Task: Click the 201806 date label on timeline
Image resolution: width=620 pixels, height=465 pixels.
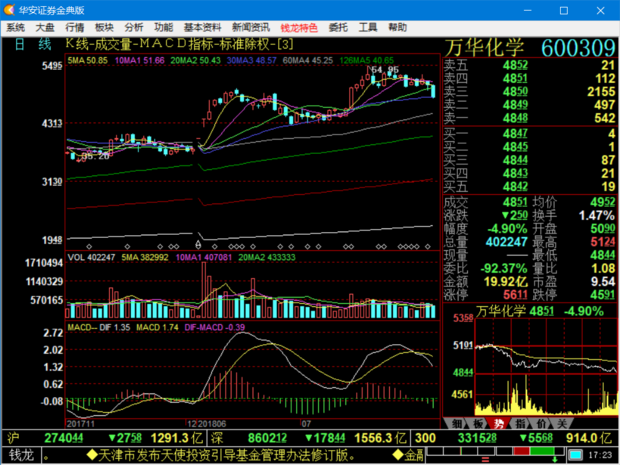Action: [212, 424]
